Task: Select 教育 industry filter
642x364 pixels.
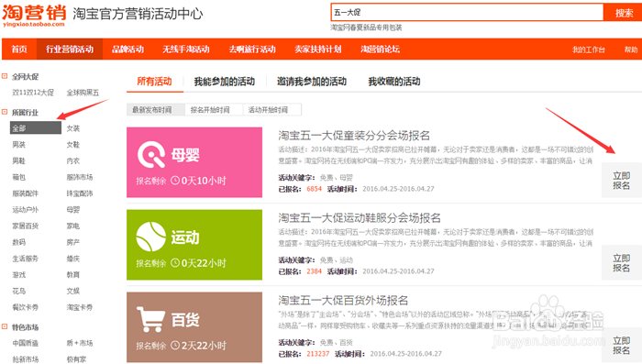Action: point(72,275)
